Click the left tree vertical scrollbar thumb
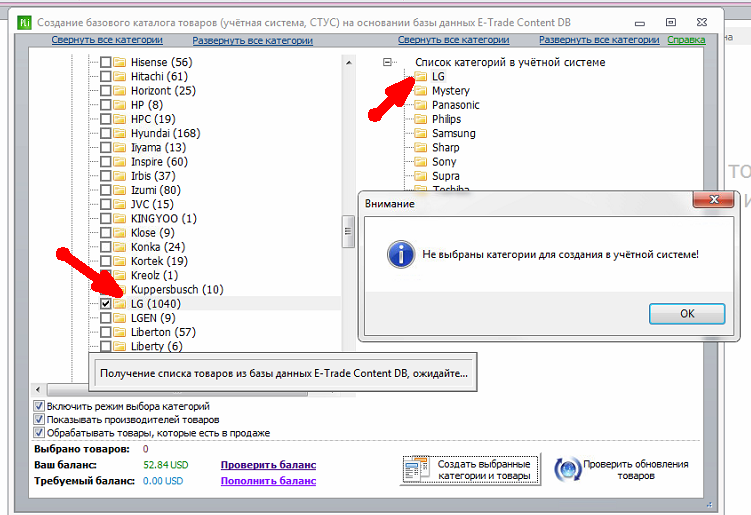751x515 pixels. coord(348,231)
